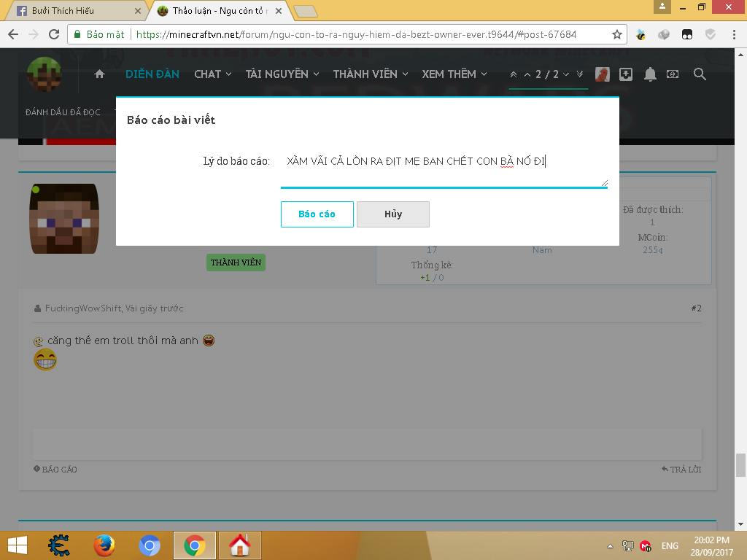Jump to last page double-down arrows
747x560 pixels.
580,74
